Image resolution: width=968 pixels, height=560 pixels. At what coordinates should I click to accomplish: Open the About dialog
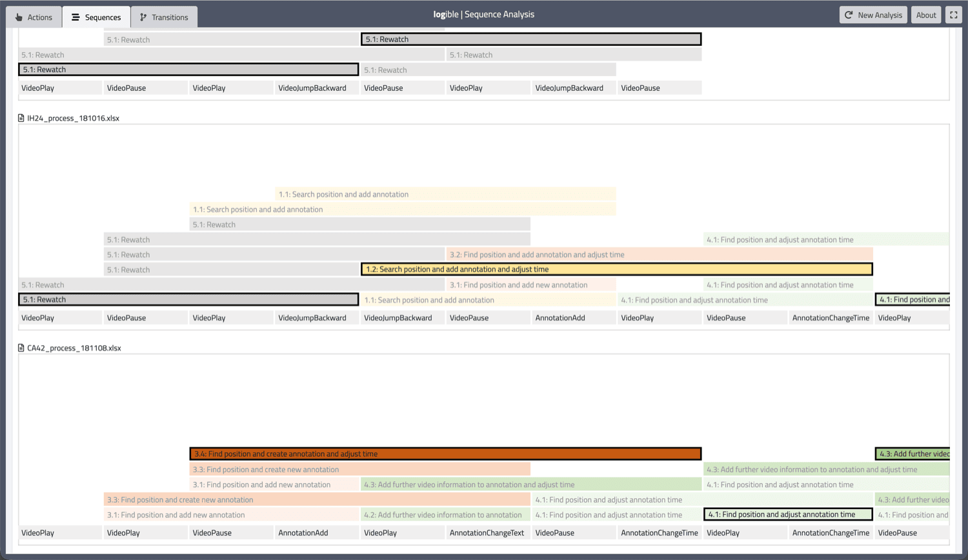pyautogui.click(x=926, y=14)
